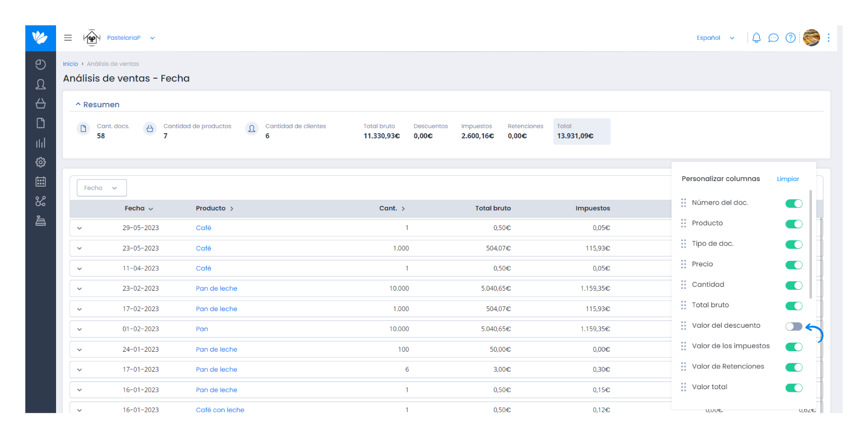Viewport: 868px width, 438px height.
Task: Open the integrations sidebar icon
Action: tap(41, 201)
